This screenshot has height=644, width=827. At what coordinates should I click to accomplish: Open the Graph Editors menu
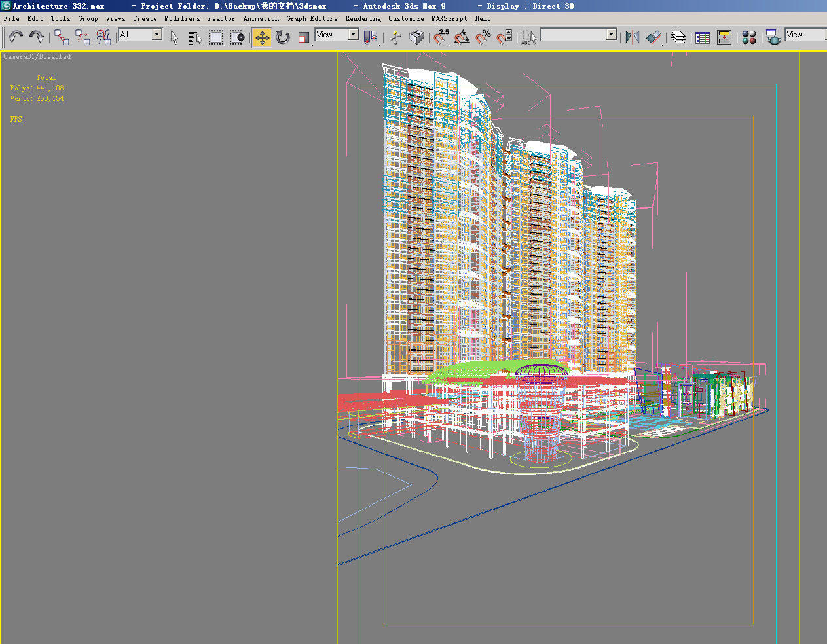pyautogui.click(x=312, y=19)
